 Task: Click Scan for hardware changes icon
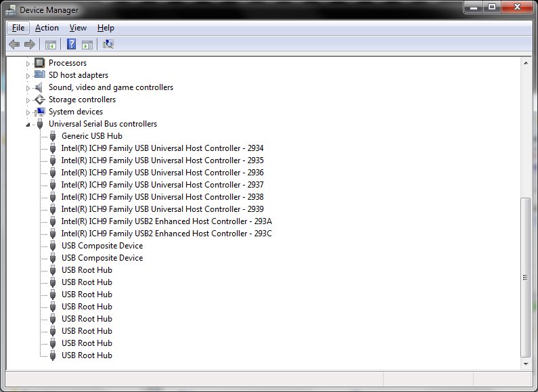click(x=108, y=44)
